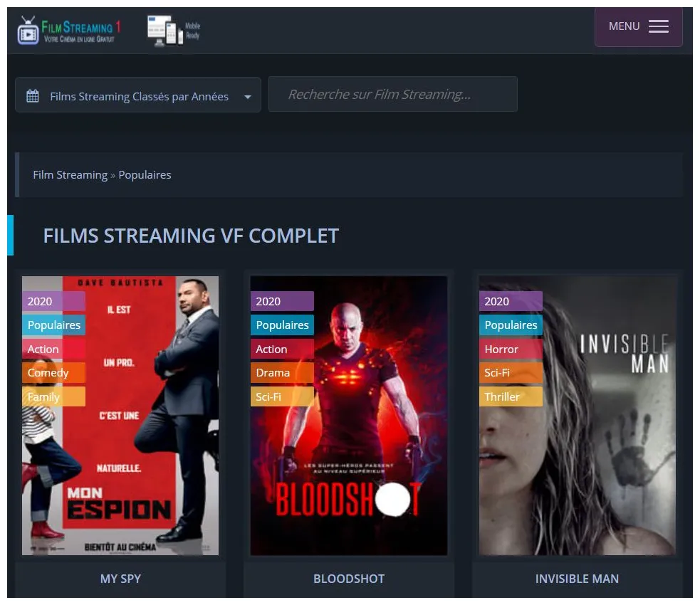
Task: Select the Action tag on My Spy poster
Action: pyautogui.click(x=43, y=349)
